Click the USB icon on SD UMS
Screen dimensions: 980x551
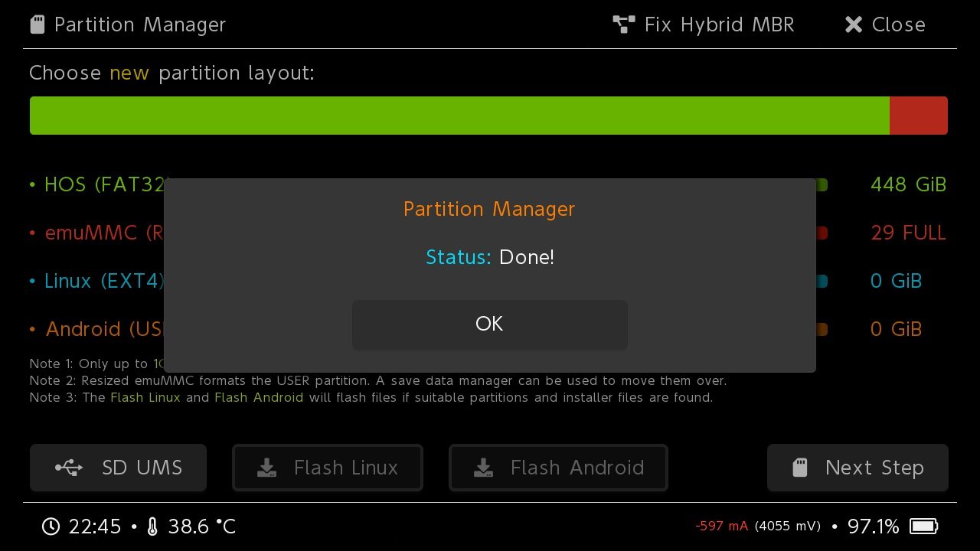(x=69, y=468)
